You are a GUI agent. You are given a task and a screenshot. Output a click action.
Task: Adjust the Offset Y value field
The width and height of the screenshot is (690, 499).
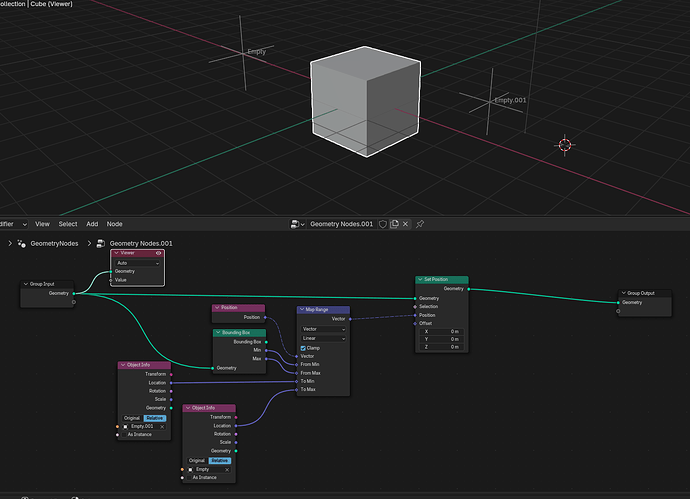click(441, 339)
